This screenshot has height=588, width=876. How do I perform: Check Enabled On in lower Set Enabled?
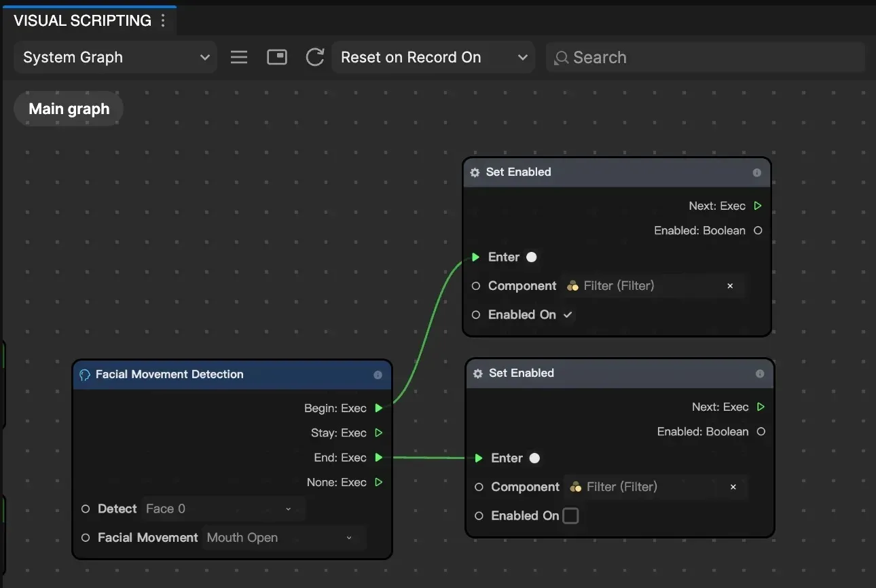point(570,516)
